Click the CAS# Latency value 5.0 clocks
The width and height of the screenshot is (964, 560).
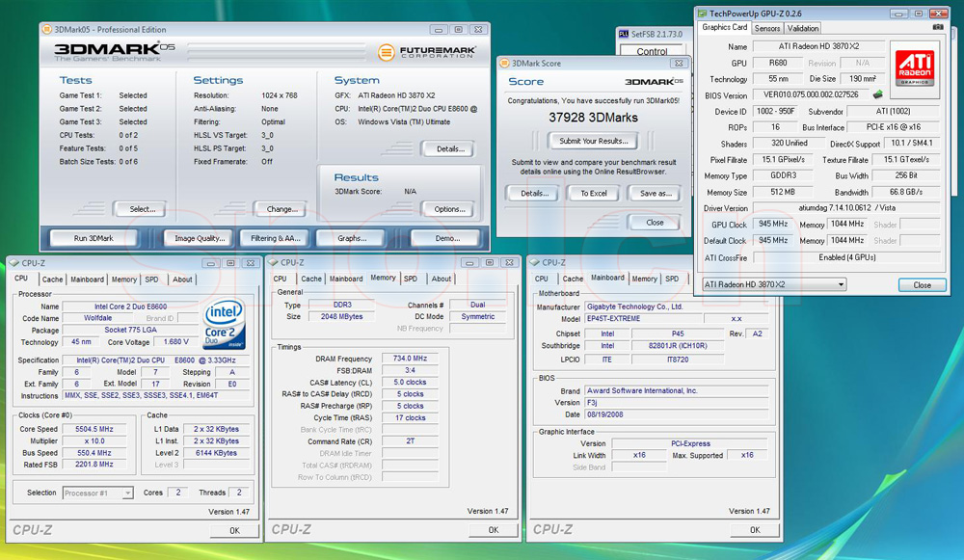click(x=410, y=383)
